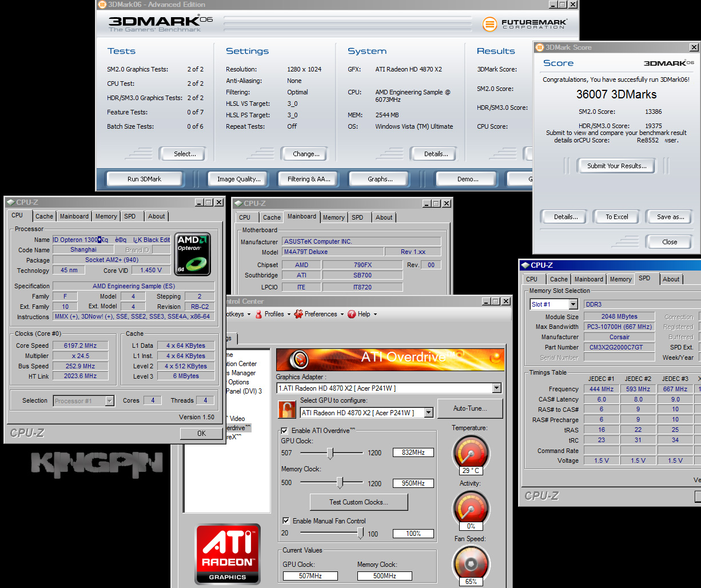Image resolution: width=701 pixels, height=588 pixels.
Task: Open About tab in right CPU-Z window
Action: (x=671, y=279)
